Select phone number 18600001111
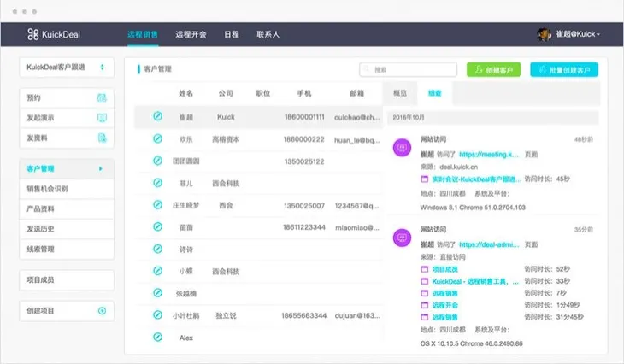Screen dimensions: 624x364 (304, 117)
